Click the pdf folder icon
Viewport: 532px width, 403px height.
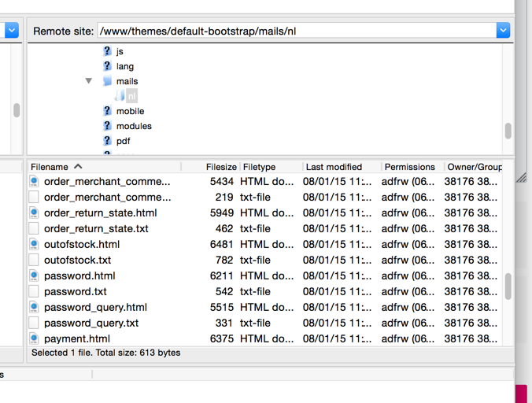tap(107, 141)
